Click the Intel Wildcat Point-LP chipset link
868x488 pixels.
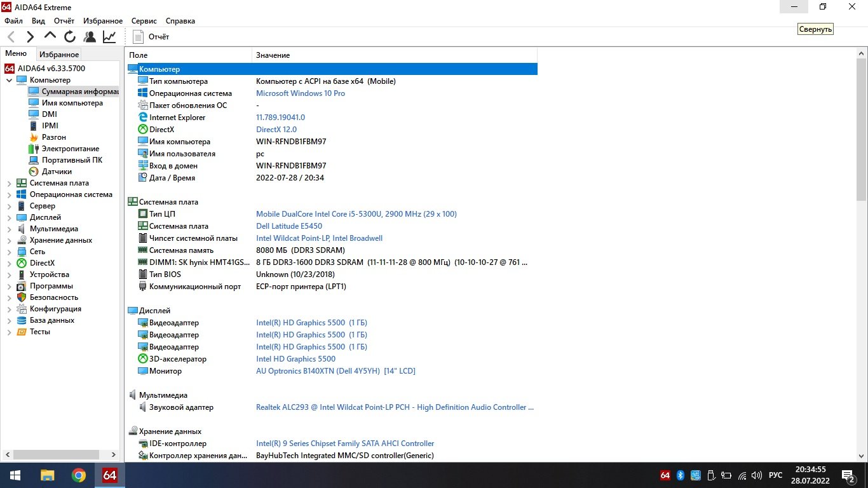coord(319,238)
